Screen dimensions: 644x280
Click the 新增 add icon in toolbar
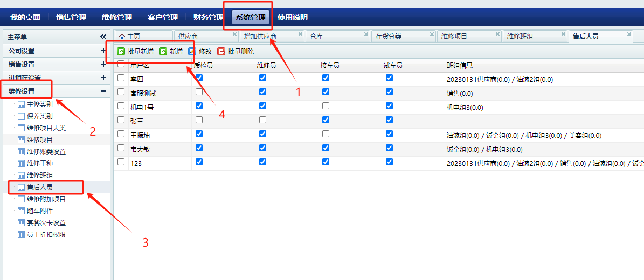click(x=163, y=52)
